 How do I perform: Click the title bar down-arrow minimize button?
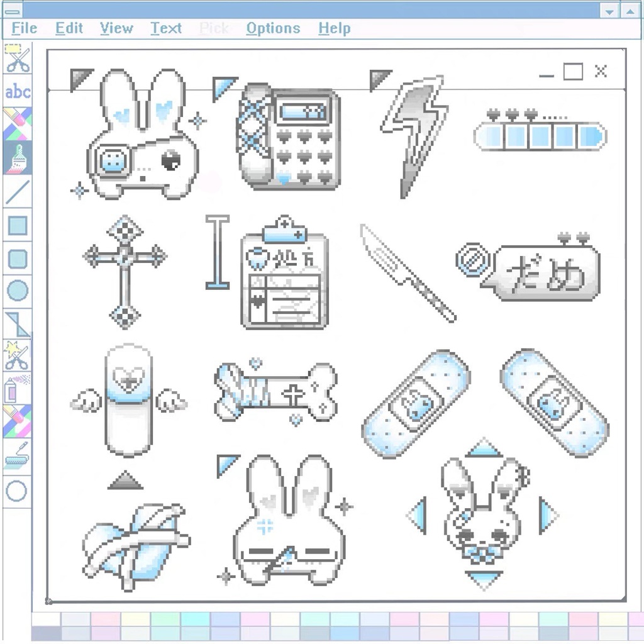coord(609,11)
